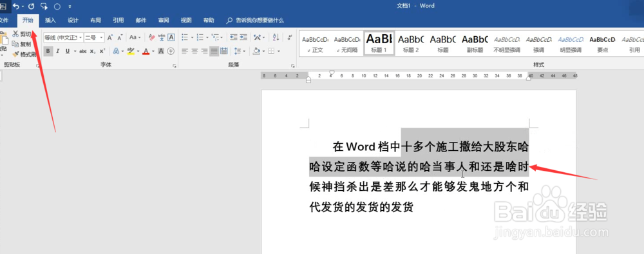This screenshot has height=254, width=644.
Task: Click the Copy (复制) button
Action: [22, 44]
